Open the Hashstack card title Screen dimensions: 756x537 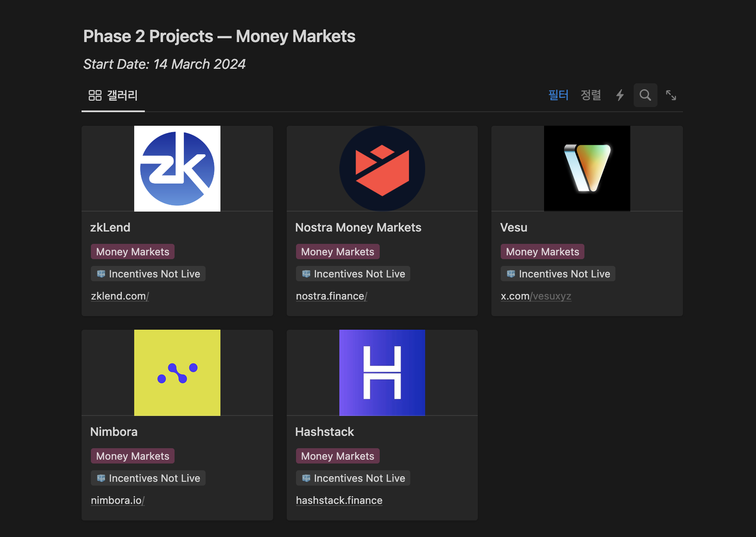pyautogui.click(x=324, y=432)
